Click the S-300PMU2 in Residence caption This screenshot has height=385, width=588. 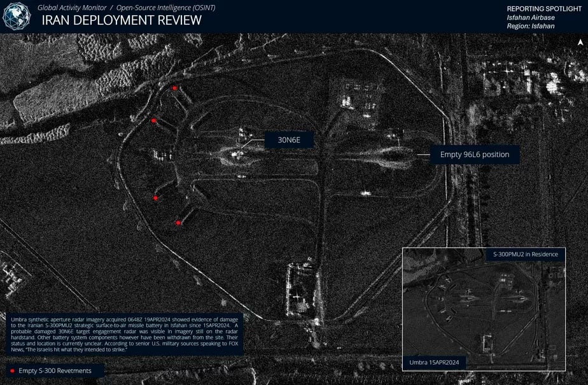(x=525, y=255)
